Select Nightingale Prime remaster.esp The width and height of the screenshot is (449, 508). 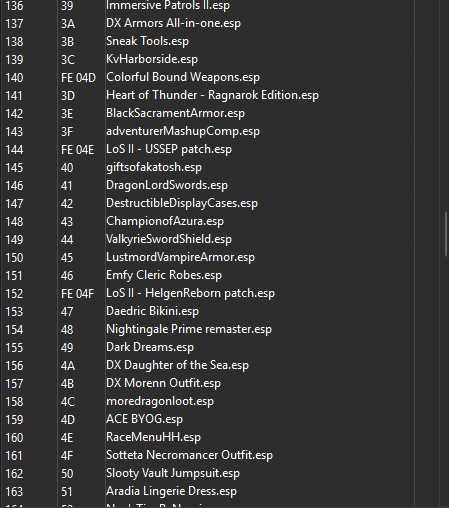click(x=189, y=329)
